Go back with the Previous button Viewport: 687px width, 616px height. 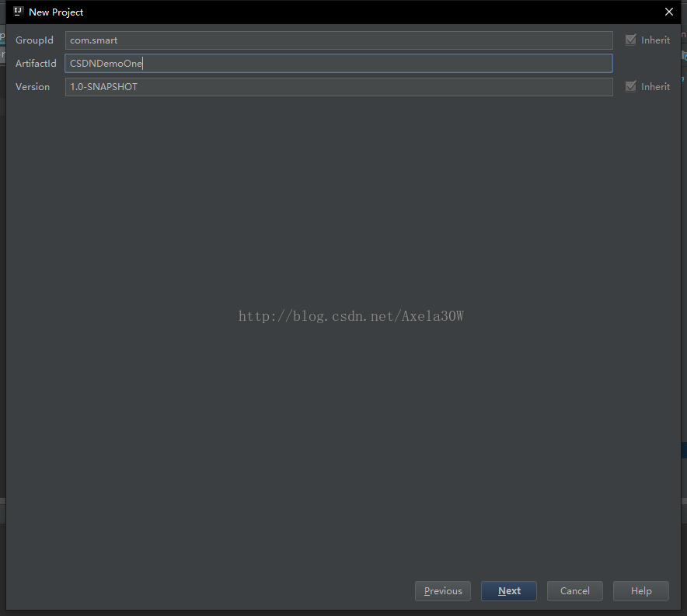tap(442, 591)
